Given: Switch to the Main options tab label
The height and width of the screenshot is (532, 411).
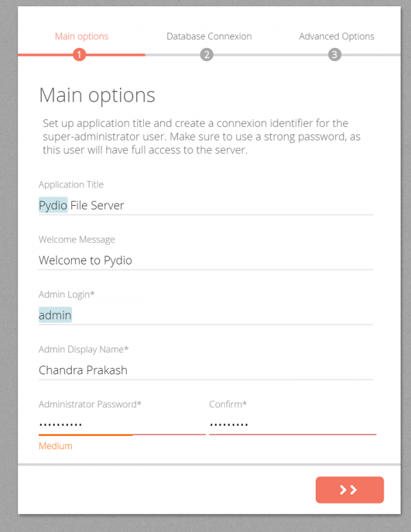Looking at the screenshot, I should (x=82, y=36).
